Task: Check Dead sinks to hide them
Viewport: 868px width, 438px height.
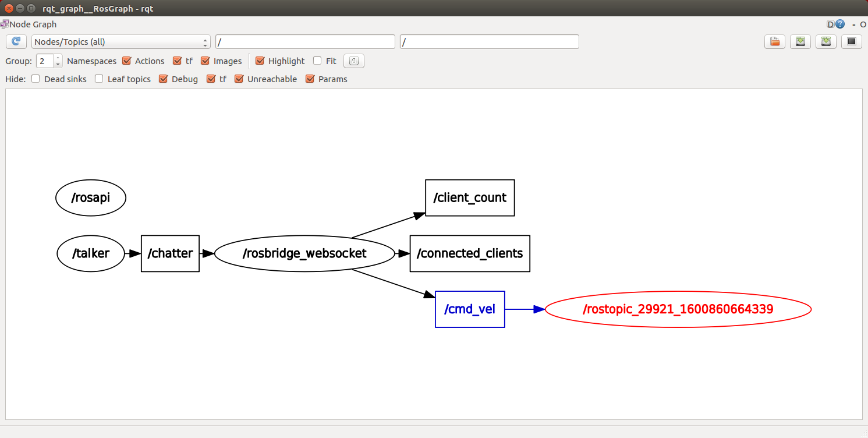Action: pos(35,79)
